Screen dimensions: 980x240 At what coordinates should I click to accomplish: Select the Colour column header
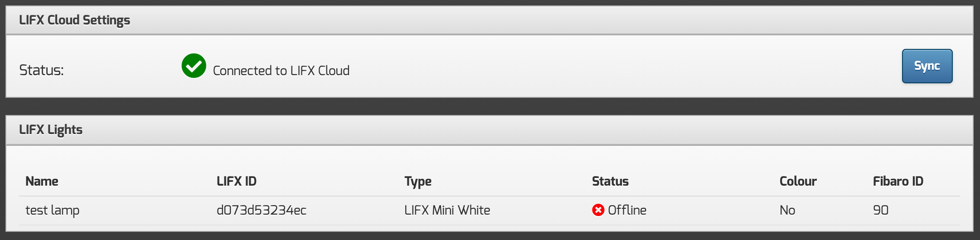[x=798, y=181]
